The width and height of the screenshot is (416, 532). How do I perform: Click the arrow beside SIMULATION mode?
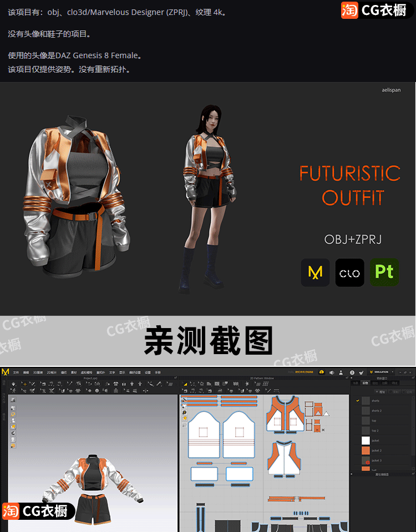(x=393, y=372)
